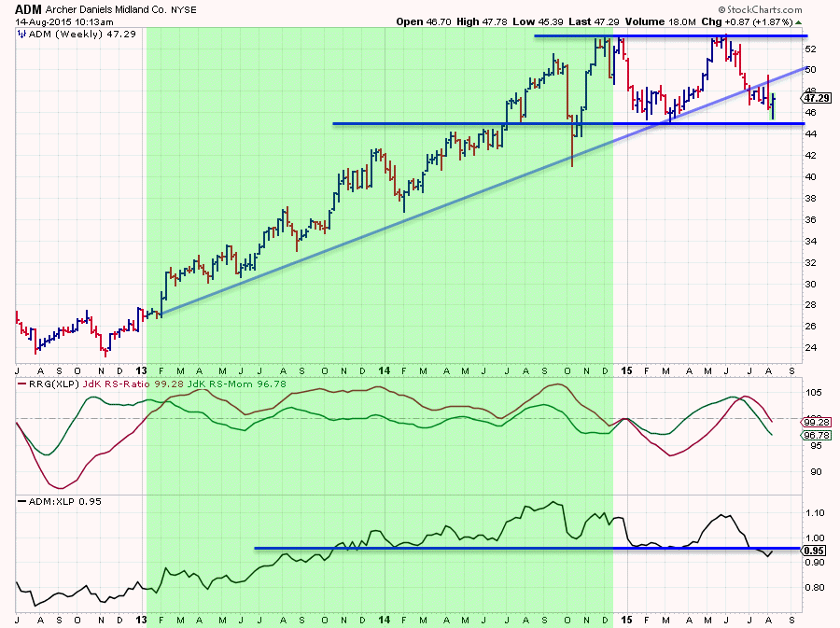Click the '15' year label on top time axis
The height and width of the screenshot is (628, 840).
coord(626,370)
